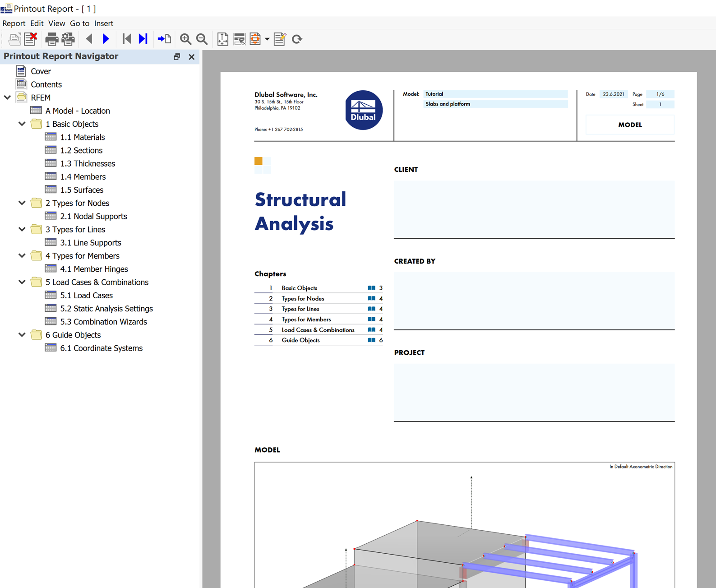
Task: Collapse the 3 Types for Lines folder
Action: click(x=22, y=229)
